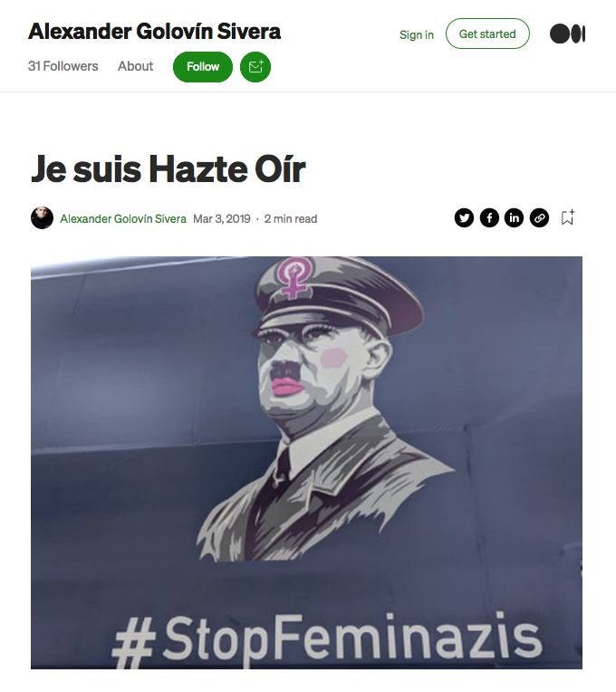Share article on Facebook
Screen dimensions: 616x692
click(489, 217)
